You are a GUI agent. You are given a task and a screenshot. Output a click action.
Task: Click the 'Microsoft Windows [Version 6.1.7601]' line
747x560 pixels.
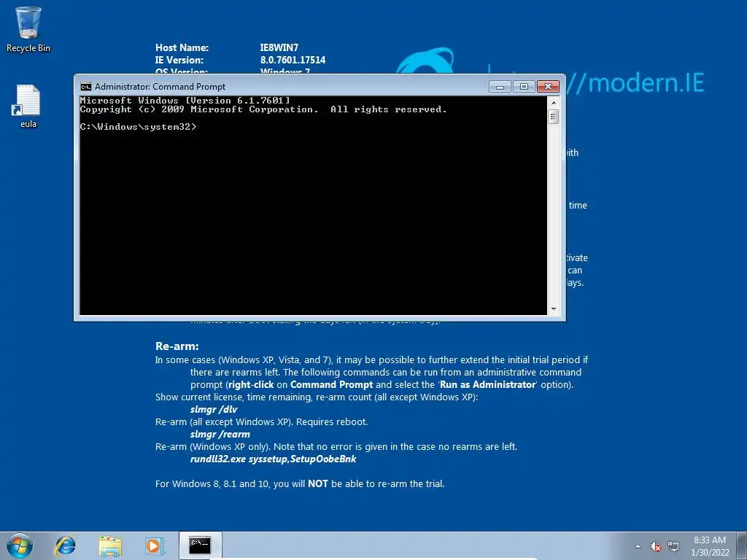[x=185, y=101]
